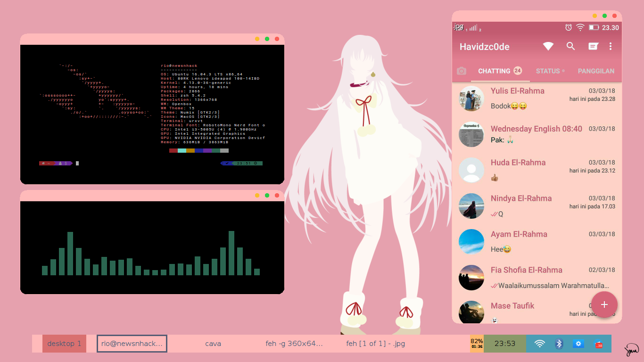Open chat with Mase Taufik
This screenshot has width=644, height=362.
[537, 310]
